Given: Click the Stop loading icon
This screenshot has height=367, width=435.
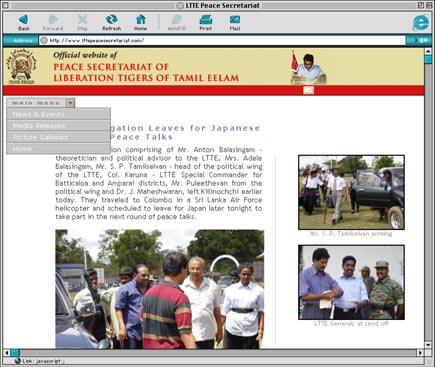Looking at the screenshot, I should [x=82, y=20].
